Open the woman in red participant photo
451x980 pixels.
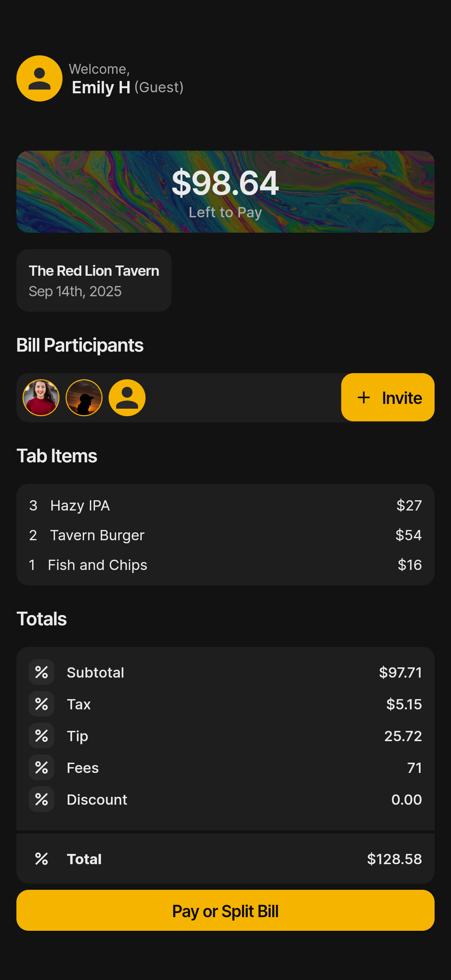pyautogui.click(x=41, y=397)
